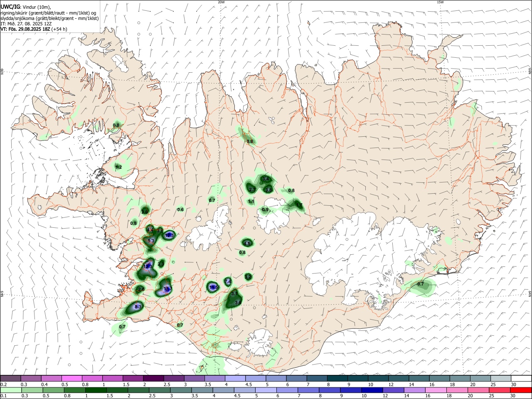Click the darkest purple swatch right of 2 in top row
Viewport: 532px width, 399px height.
[x=153, y=379]
